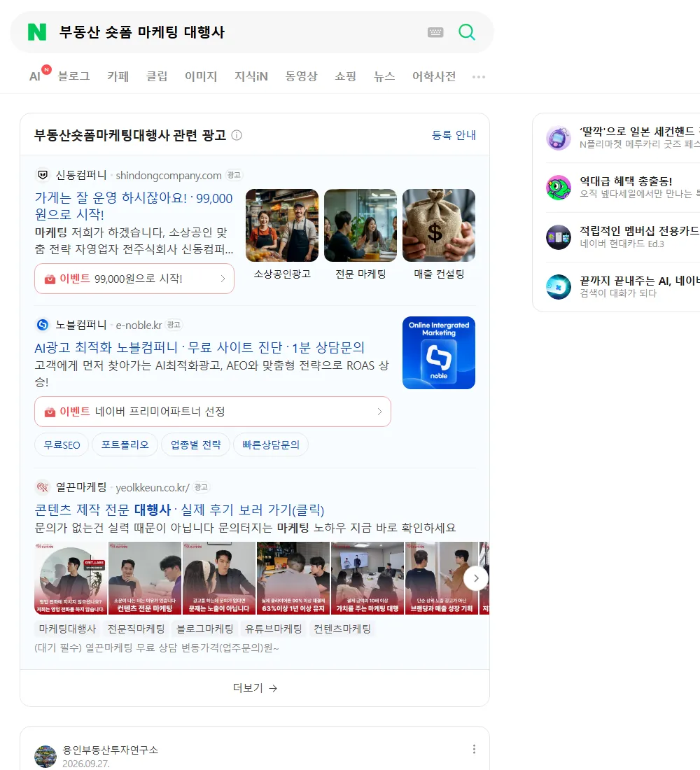Screen dimensions: 700x770
Task: Open e-noble.kr URL link
Action: pyautogui.click(x=139, y=325)
